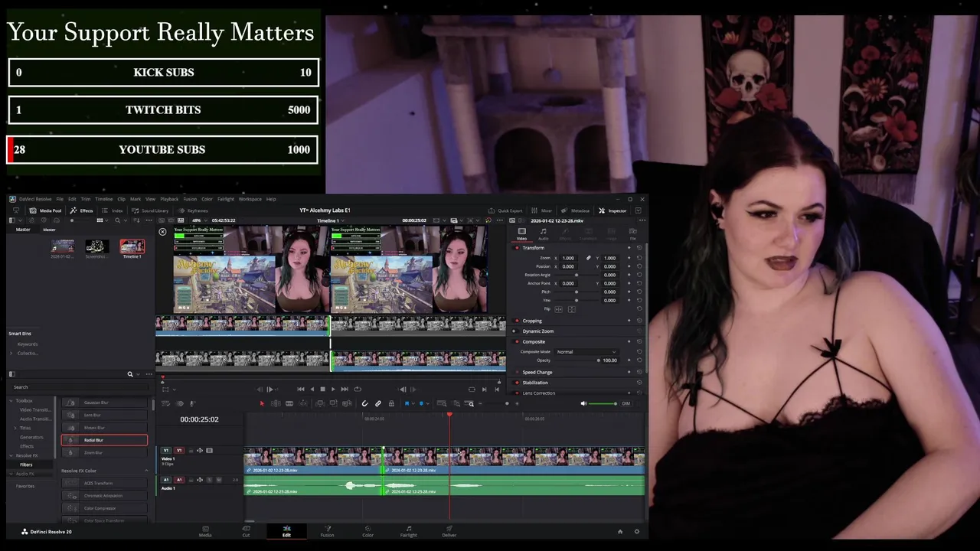The width and height of the screenshot is (980, 551).
Task: Click Flip horizontal icon in Transform
Action: (x=558, y=308)
